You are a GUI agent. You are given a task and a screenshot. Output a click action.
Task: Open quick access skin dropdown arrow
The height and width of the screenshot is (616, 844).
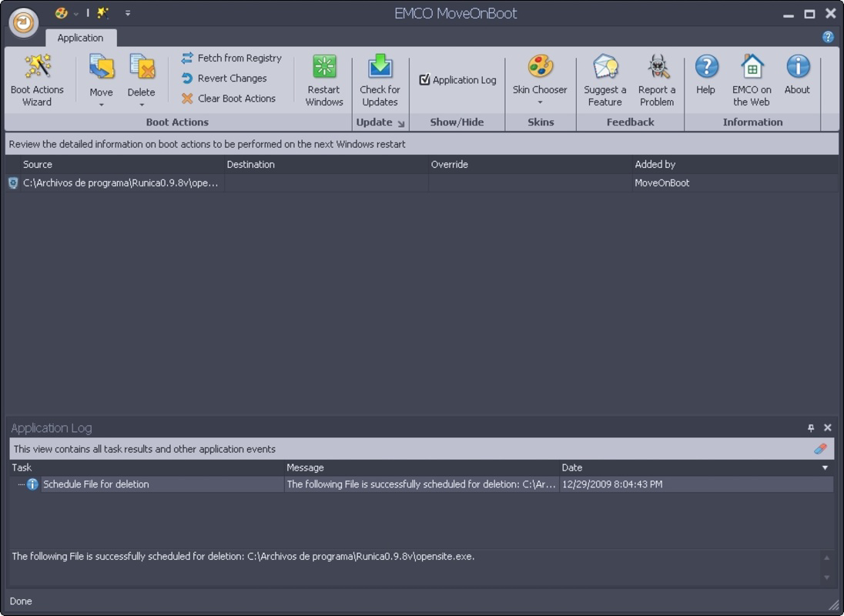76,14
